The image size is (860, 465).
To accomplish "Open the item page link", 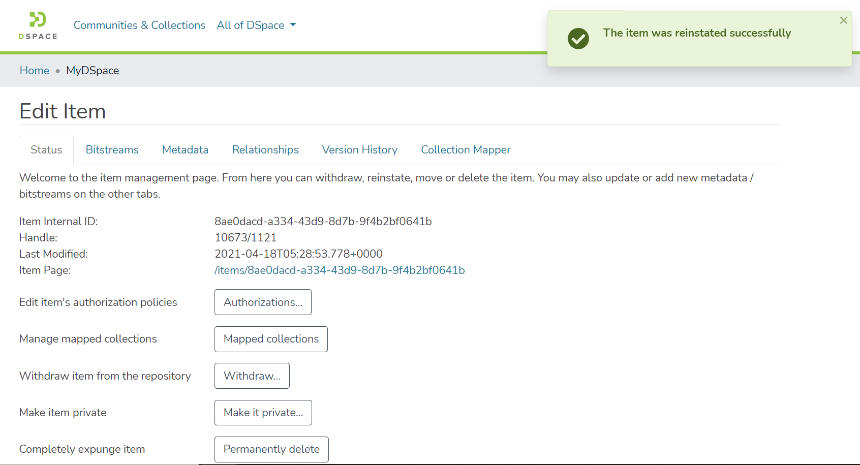I will point(339,270).
